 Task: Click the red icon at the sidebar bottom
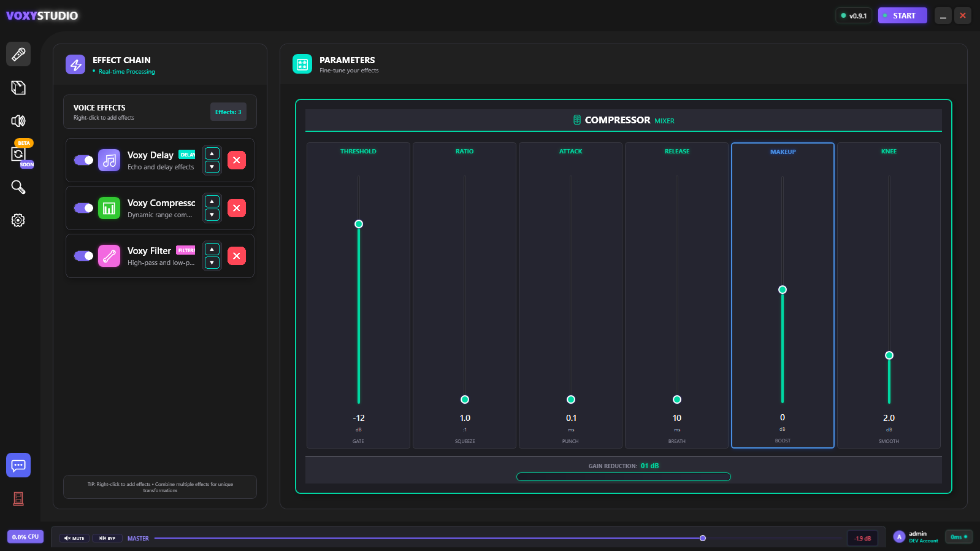click(18, 499)
